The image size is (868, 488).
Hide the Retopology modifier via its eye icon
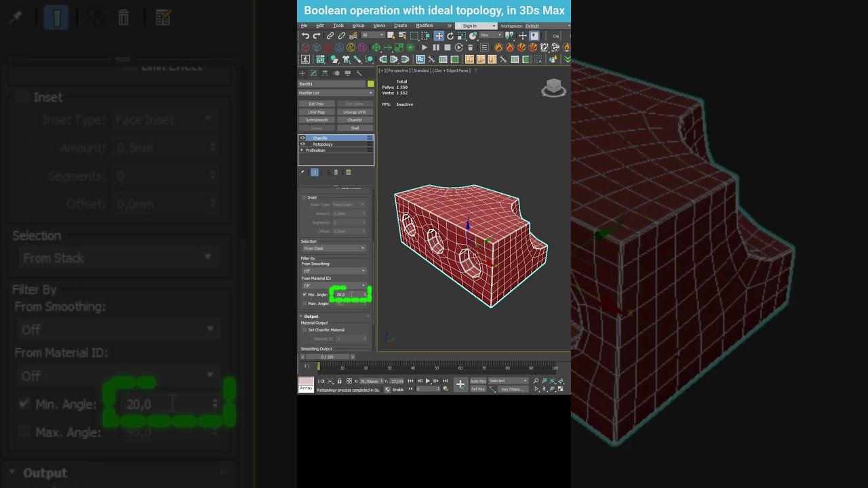pyautogui.click(x=302, y=144)
